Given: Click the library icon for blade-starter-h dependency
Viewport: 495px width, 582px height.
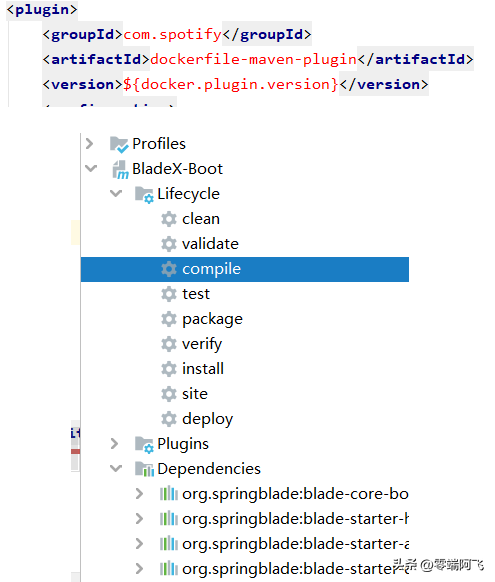Looking at the screenshot, I should coord(169,519).
